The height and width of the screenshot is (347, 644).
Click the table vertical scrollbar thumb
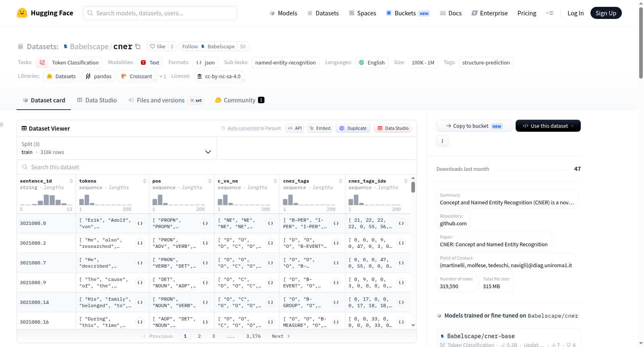413,187
